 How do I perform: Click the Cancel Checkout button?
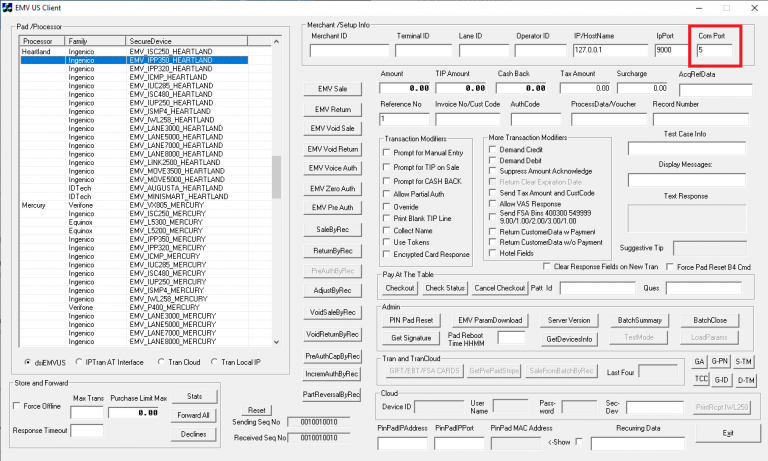tap(500, 288)
